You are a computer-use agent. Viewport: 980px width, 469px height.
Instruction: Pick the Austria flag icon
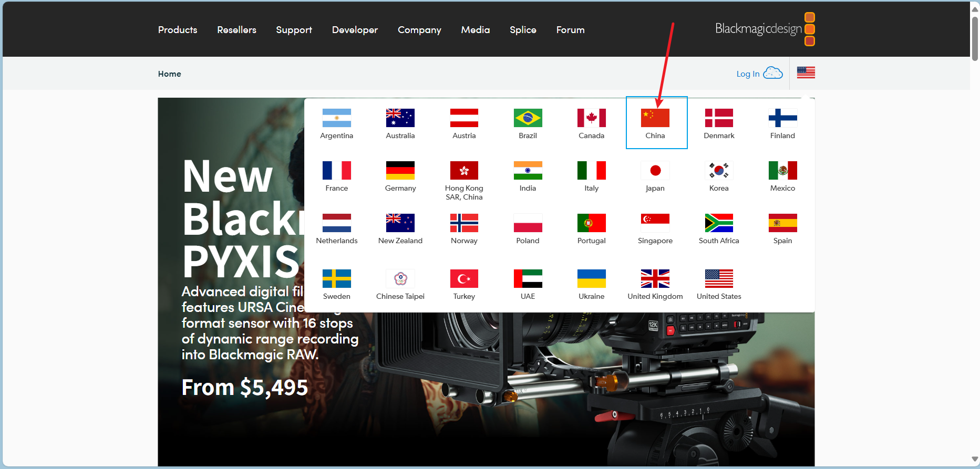464,118
